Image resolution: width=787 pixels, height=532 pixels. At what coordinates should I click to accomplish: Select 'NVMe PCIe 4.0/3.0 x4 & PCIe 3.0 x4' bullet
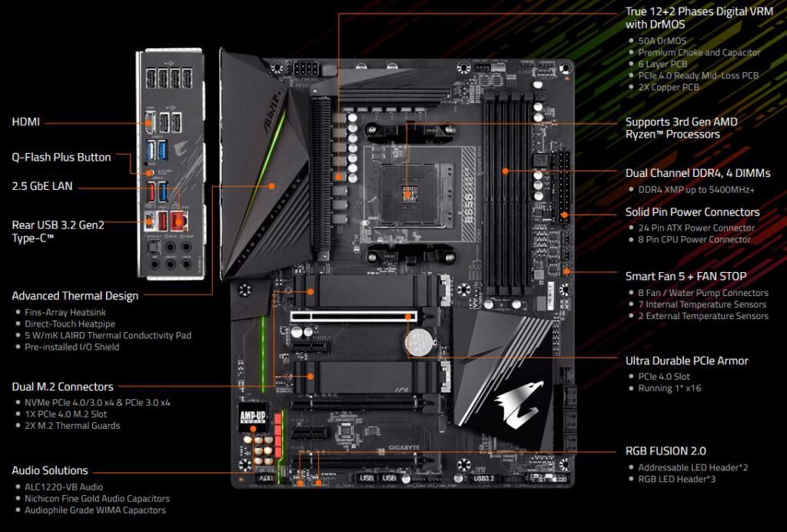pos(98,403)
